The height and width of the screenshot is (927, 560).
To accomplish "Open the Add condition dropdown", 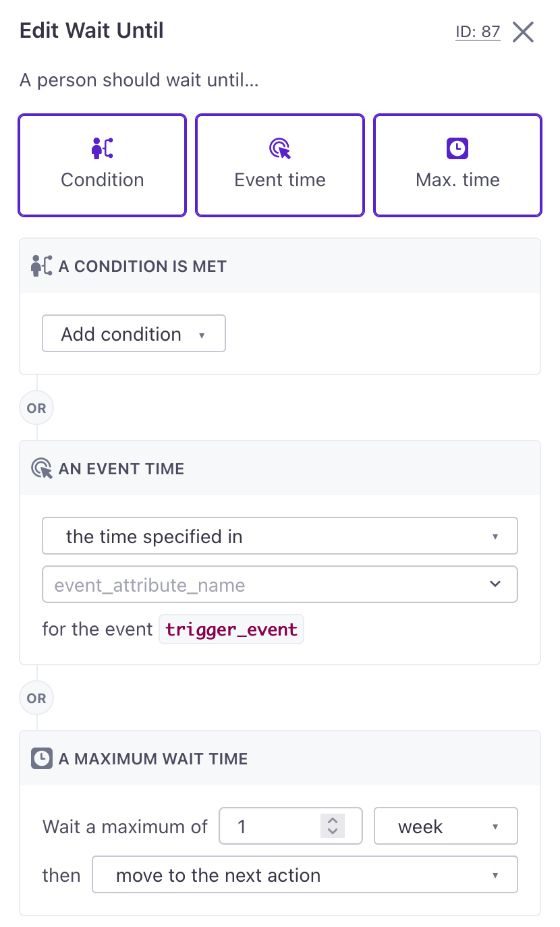I will coord(134,334).
